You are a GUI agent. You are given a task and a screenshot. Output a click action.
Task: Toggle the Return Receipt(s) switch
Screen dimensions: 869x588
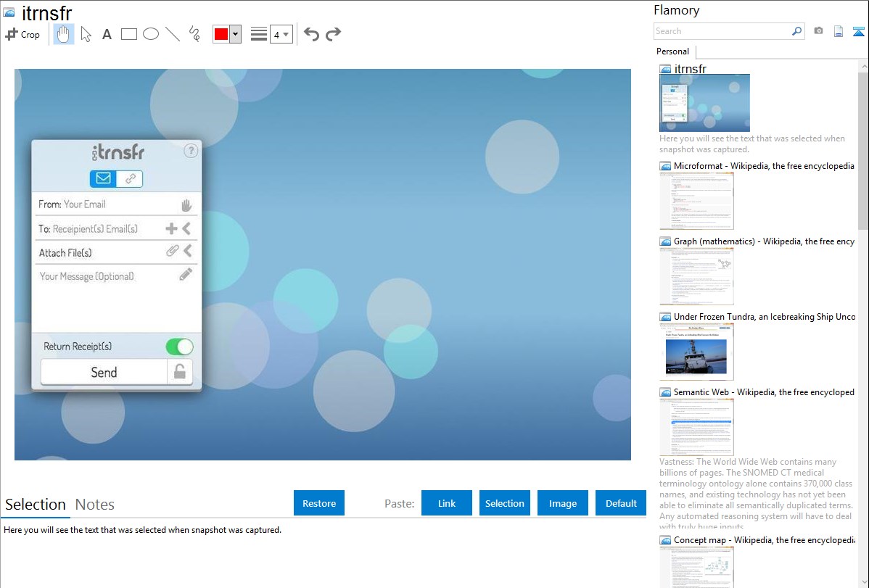coord(179,347)
